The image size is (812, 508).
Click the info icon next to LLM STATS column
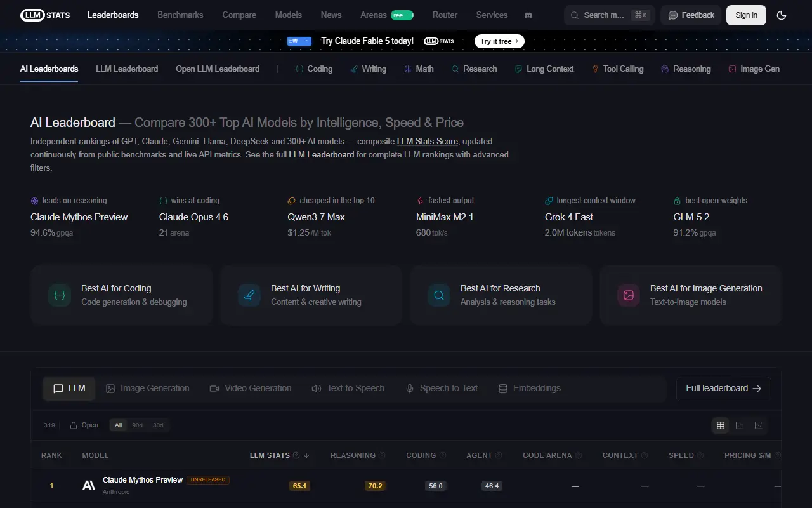coord(296,455)
